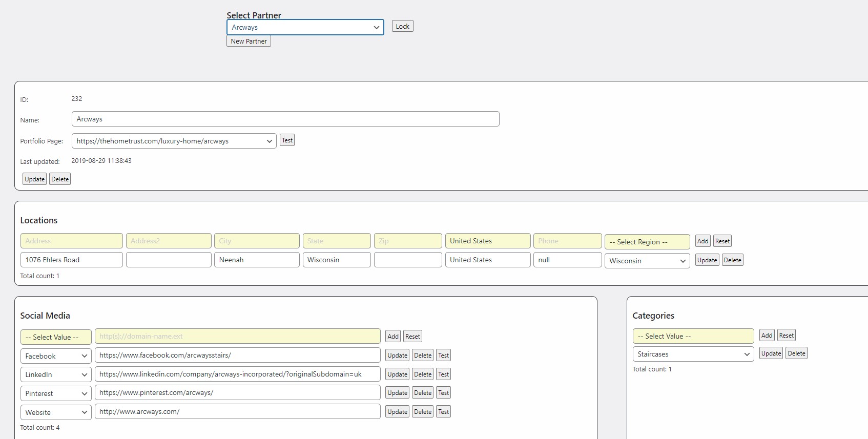Click Test in the LinkedIn row
This screenshot has width=868, height=439.
[x=443, y=374]
